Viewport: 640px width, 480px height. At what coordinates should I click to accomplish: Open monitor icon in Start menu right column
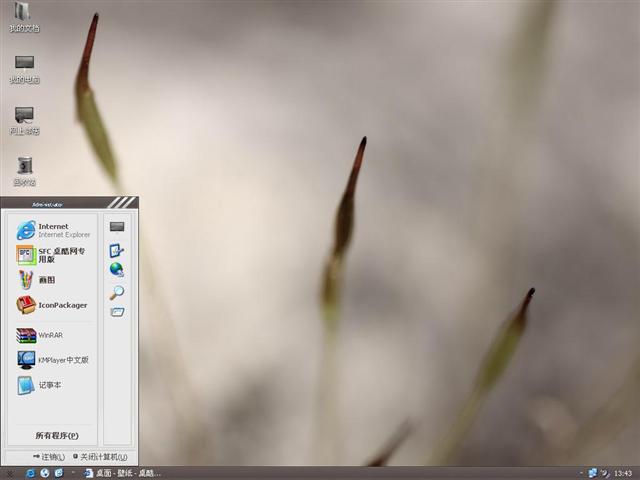tap(117, 227)
